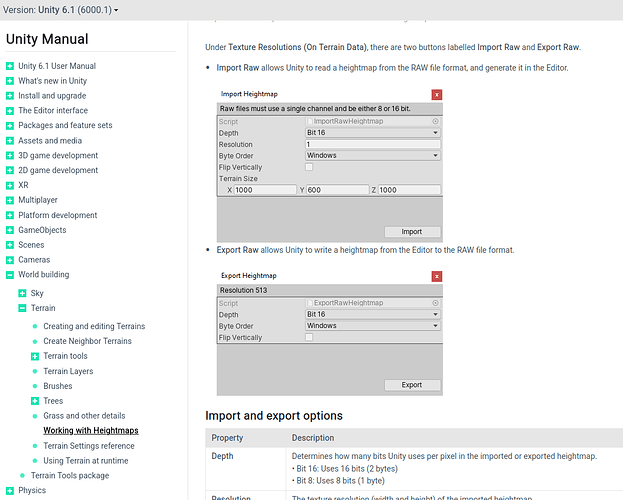Open Terrain Tools package page
Image resolution: width=623 pixels, height=500 pixels.
[70, 475]
